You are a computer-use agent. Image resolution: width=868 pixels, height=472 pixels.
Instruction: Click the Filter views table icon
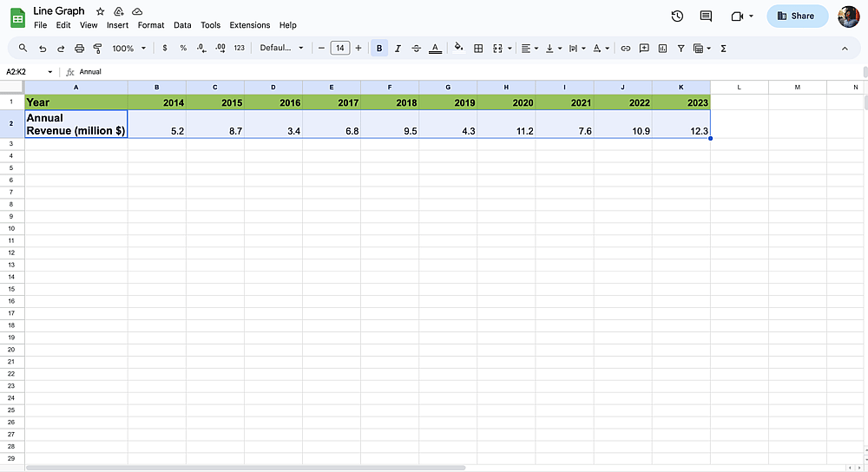click(x=699, y=49)
